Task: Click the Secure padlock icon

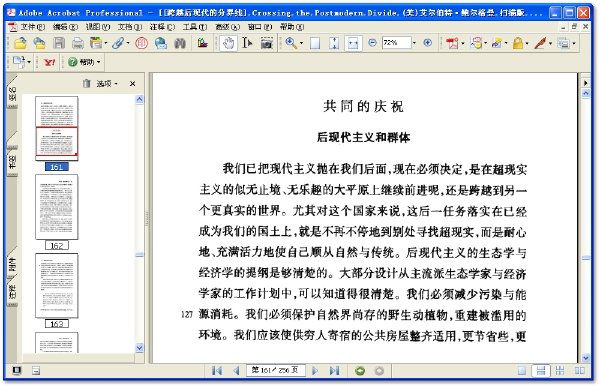Action: [x=518, y=43]
